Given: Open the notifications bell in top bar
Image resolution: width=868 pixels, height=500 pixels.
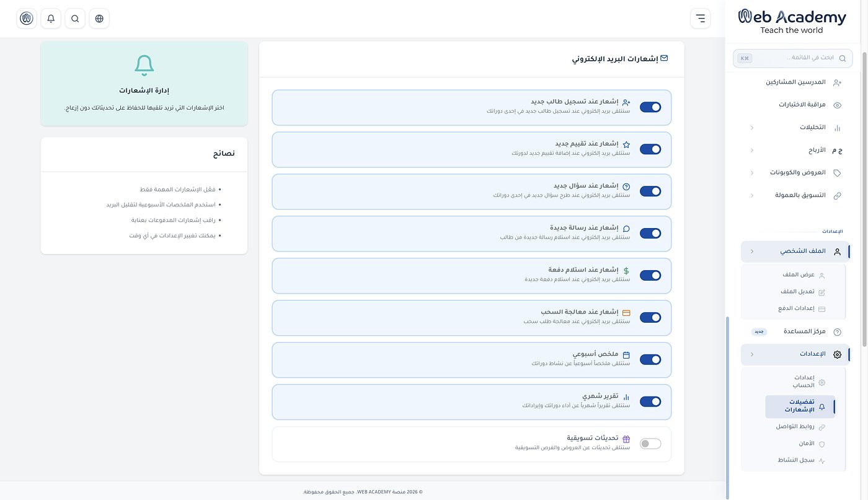Looking at the screenshot, I should tap(51, 19).
